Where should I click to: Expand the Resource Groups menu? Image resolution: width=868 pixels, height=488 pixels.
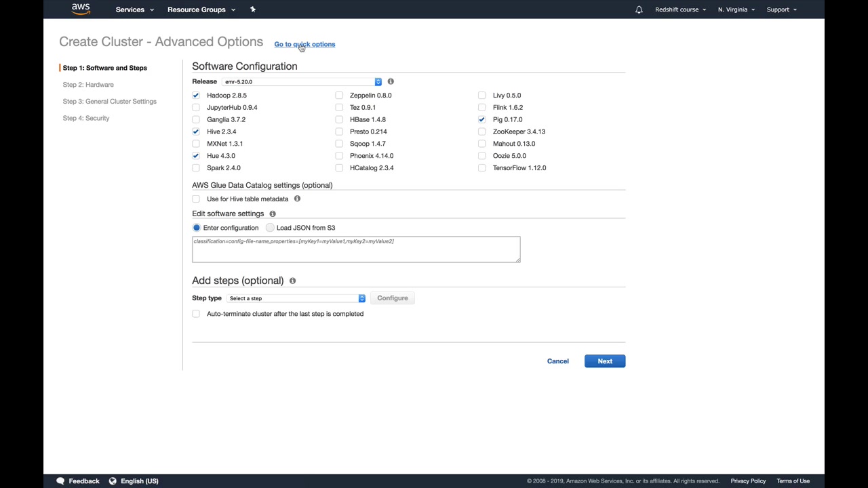point(201,9)
